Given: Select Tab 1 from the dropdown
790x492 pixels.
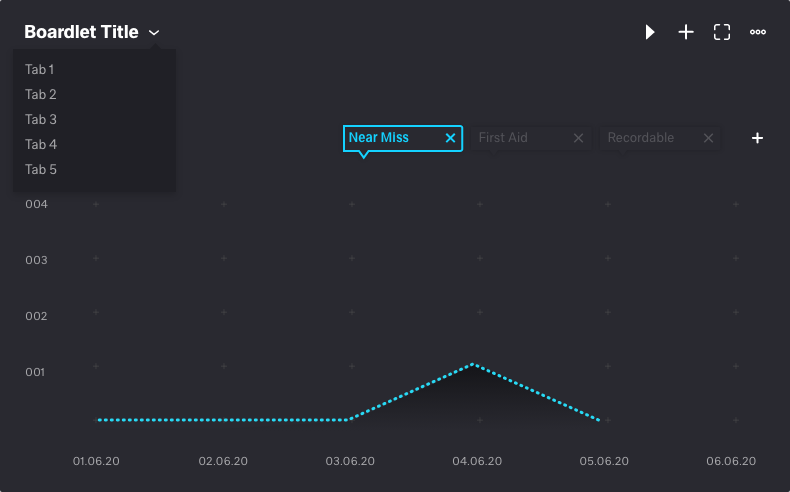Looking at the screenshot, I should (x=40, y=69).
